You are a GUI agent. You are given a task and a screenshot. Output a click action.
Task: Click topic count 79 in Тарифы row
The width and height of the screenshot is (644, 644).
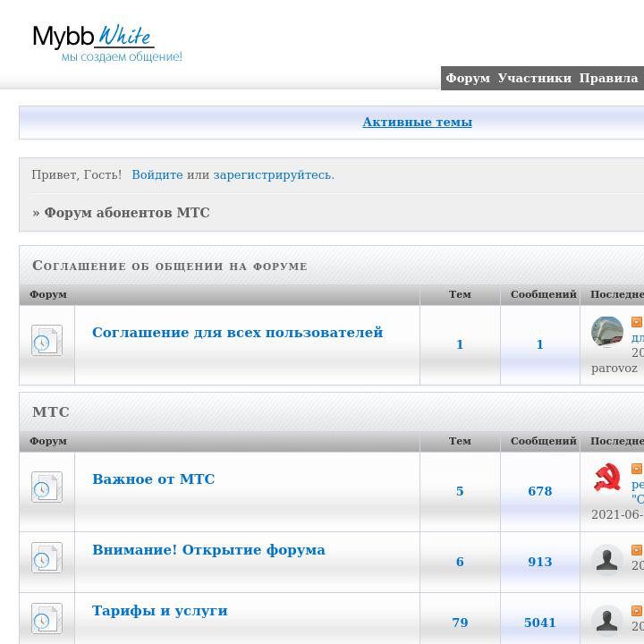[x=460, y=623]
